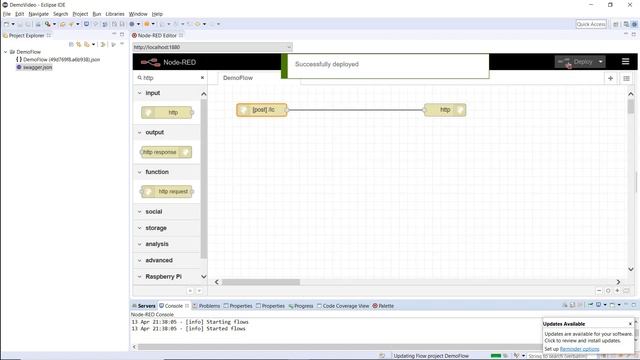Screen dimensions: 640x360
Task: Click the New file toolbar icon
Action: click(6, 24)
